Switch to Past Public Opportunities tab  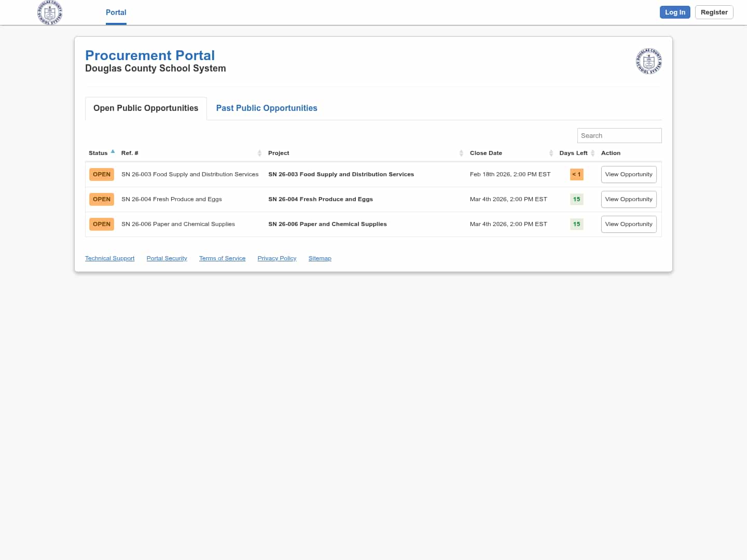(267, 108)
